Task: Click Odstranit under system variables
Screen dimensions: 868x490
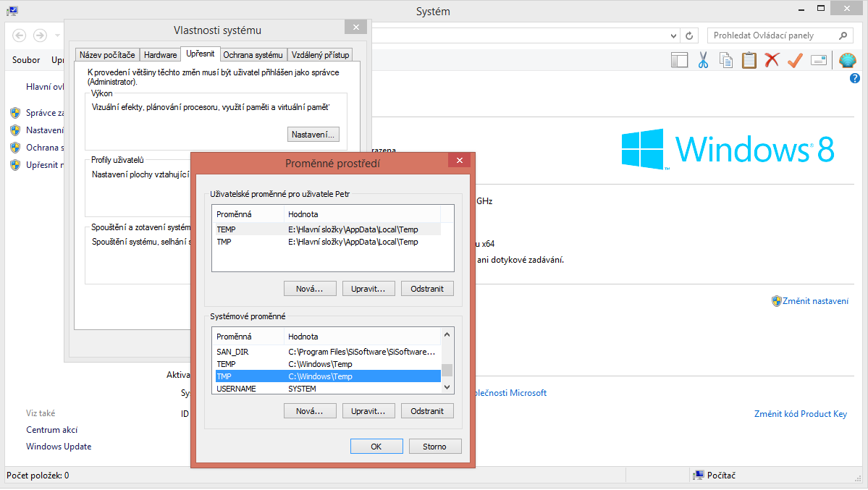Action: (427, 411)
